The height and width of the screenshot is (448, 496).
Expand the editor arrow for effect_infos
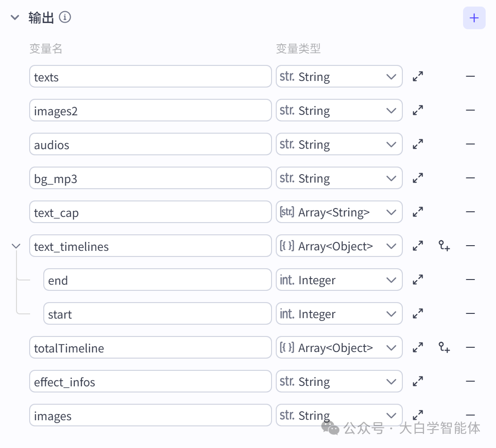[x=418, y=381]
